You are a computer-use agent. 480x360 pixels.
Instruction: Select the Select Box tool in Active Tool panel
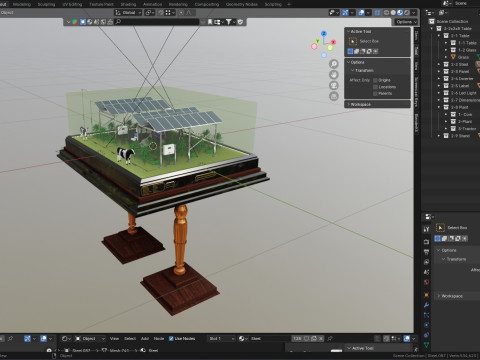[x=353, y=41]
